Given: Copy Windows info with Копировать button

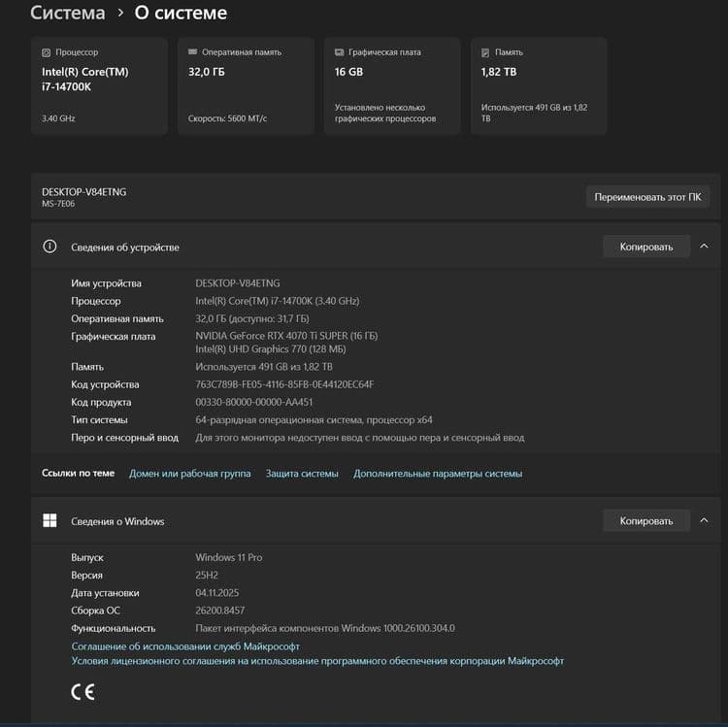Looking at the screenshot, I should point(646,521).
